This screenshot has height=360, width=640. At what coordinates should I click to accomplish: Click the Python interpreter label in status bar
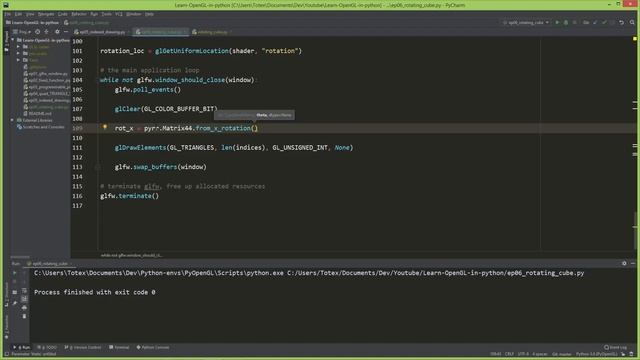[x=597, y=354]
